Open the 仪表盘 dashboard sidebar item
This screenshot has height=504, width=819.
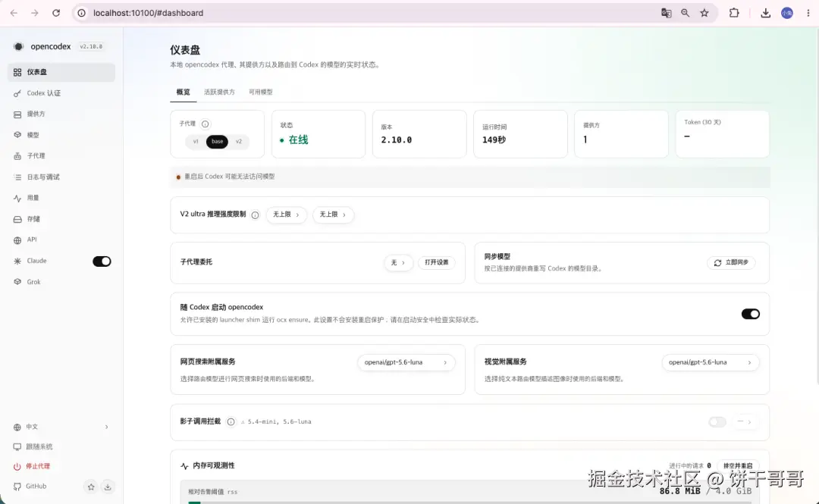pos(61,72)
